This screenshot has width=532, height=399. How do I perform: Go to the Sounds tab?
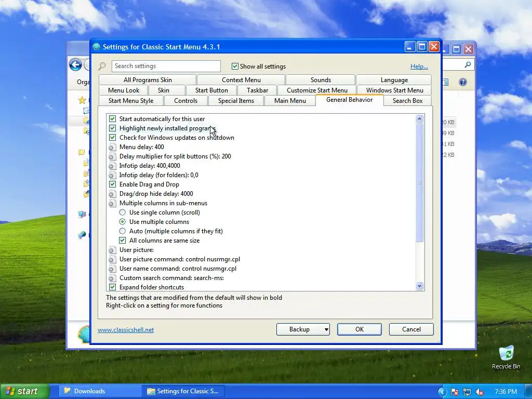(x=321, y=79)
